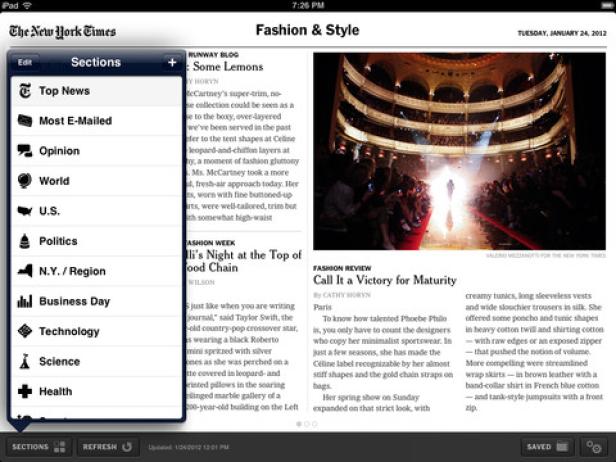Tap the Updated timestamp in toolbar
This screenshot has width=616, height=462.
click(x=189, y=447)
